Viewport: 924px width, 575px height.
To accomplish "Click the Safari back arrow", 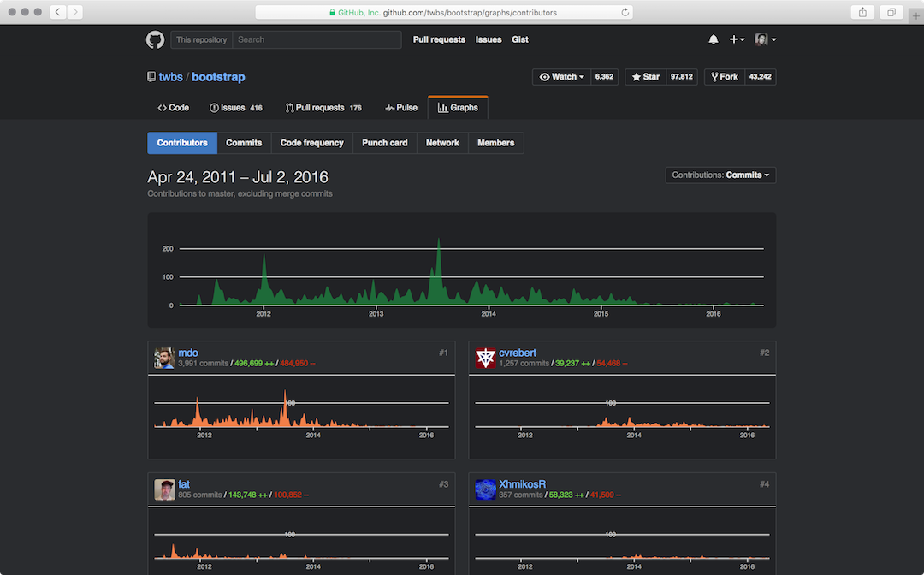I will 58,12.
